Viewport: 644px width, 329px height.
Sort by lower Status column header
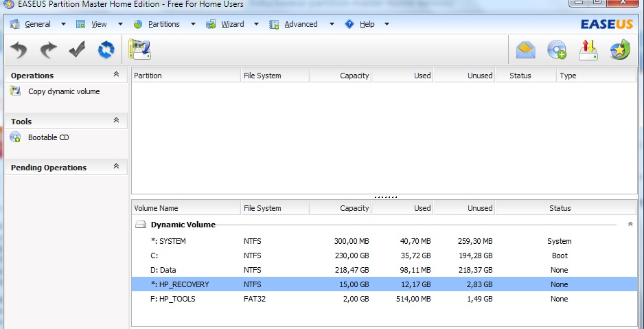click(566, 208)
